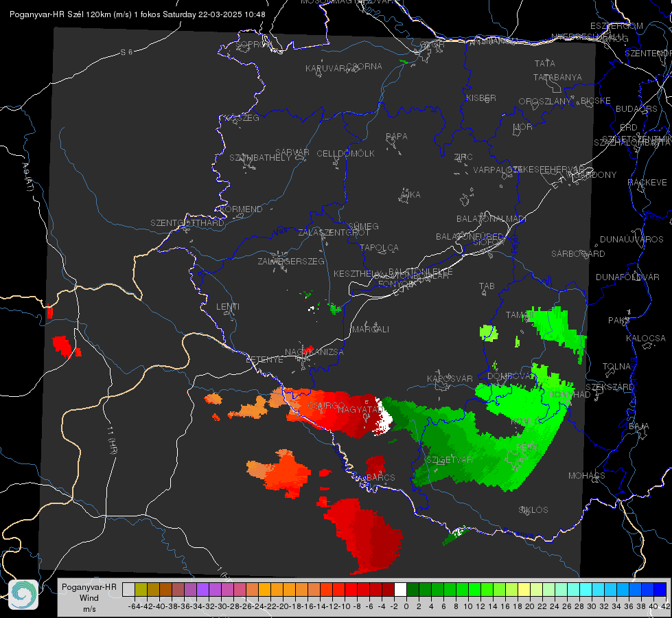Select the white legend swatch before 0
Viewport: 672px width, 618px height.
pos(400,589)
